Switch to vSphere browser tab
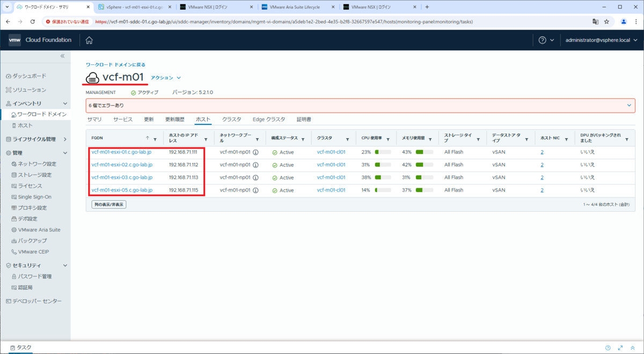Image resolution: width=644 pixels, height=354 pixels. click(135, 7)
